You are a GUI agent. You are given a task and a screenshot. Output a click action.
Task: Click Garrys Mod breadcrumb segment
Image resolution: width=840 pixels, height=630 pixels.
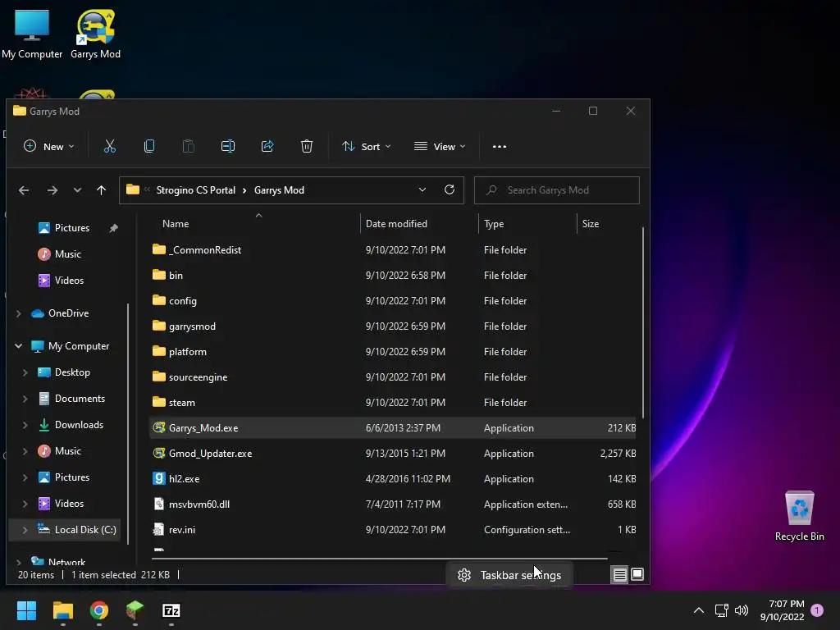click(279, 190)
